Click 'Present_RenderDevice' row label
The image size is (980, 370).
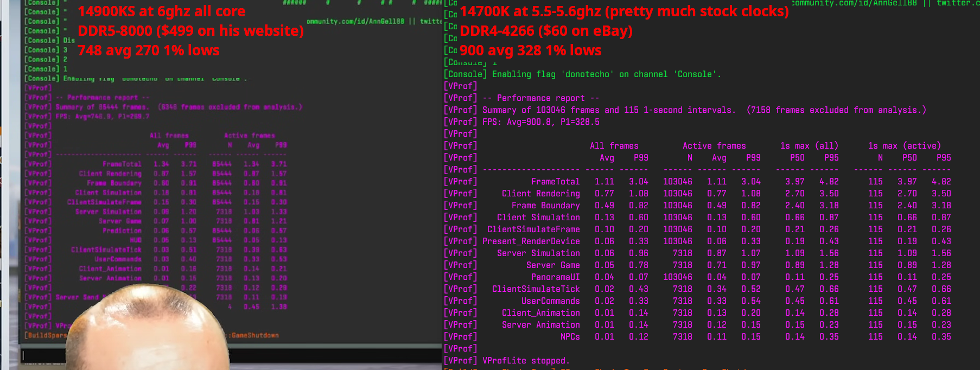point(531,241)
